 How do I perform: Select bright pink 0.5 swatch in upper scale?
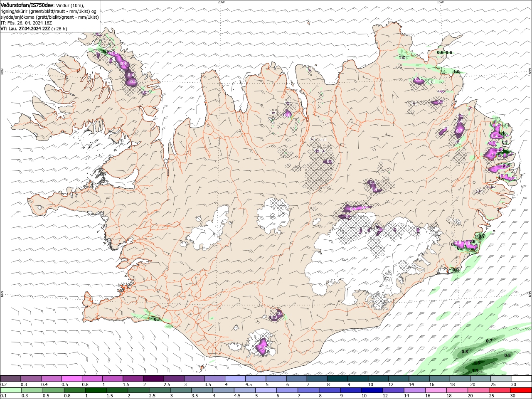point(71,379)
